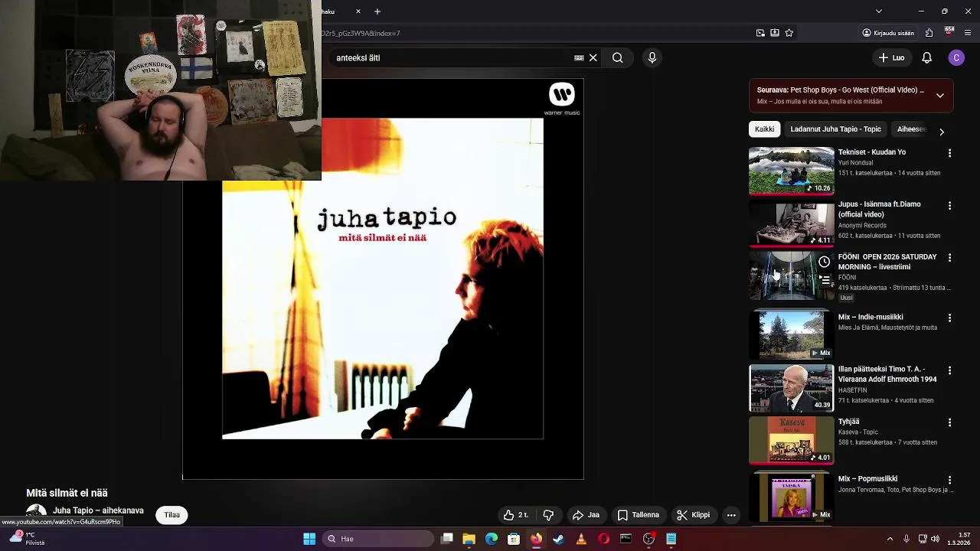Open a new browser tab with plus
This screenshot has width=980, height=551.
377,11
